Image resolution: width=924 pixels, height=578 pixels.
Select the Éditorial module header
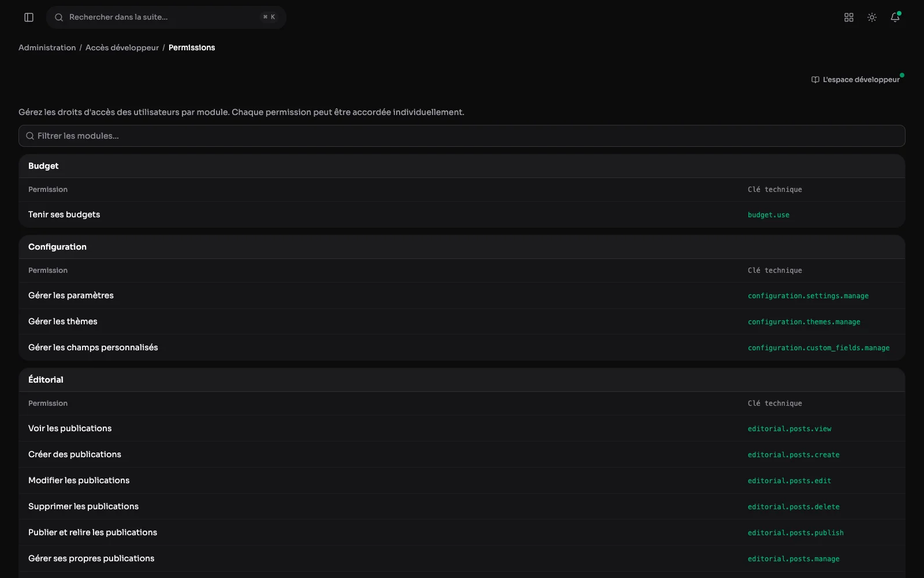point(462,380)
